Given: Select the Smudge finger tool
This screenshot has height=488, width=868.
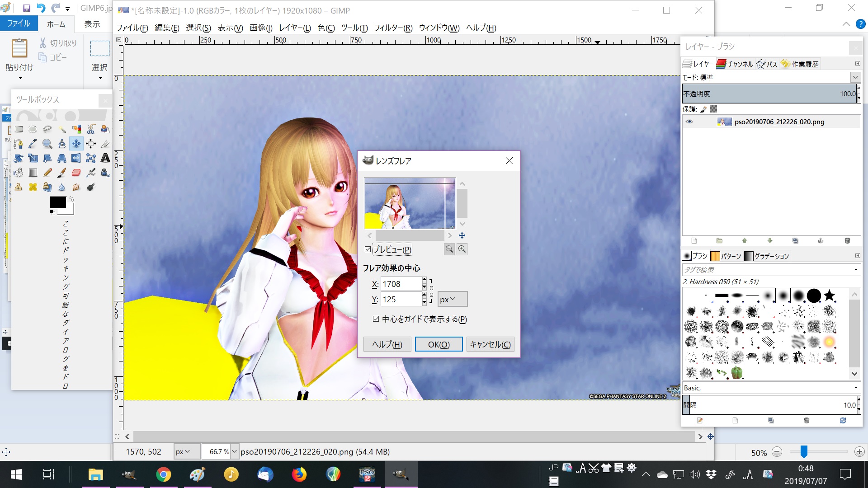Looking at the screenshot, I should pos(76,187).
